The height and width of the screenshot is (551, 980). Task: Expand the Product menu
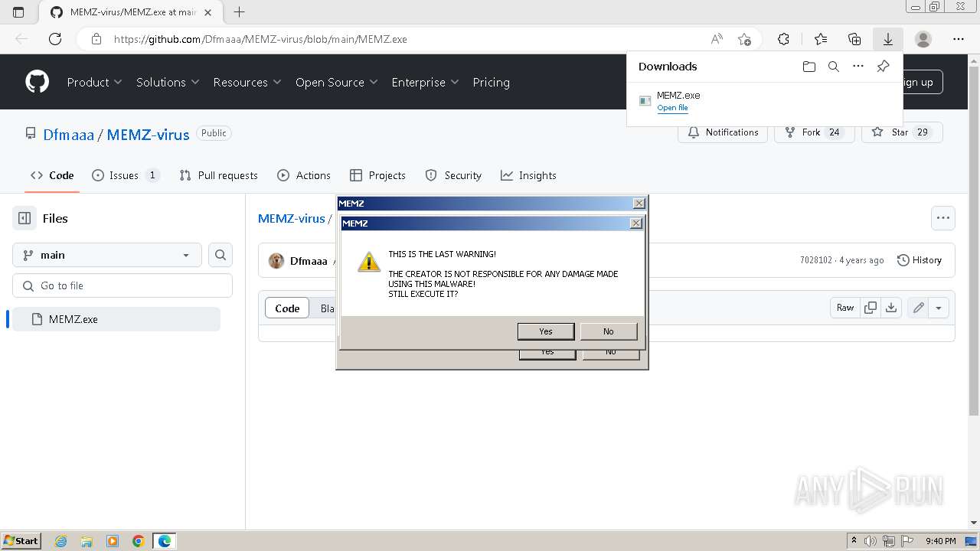pyautogui.click(x=94, y=82)
